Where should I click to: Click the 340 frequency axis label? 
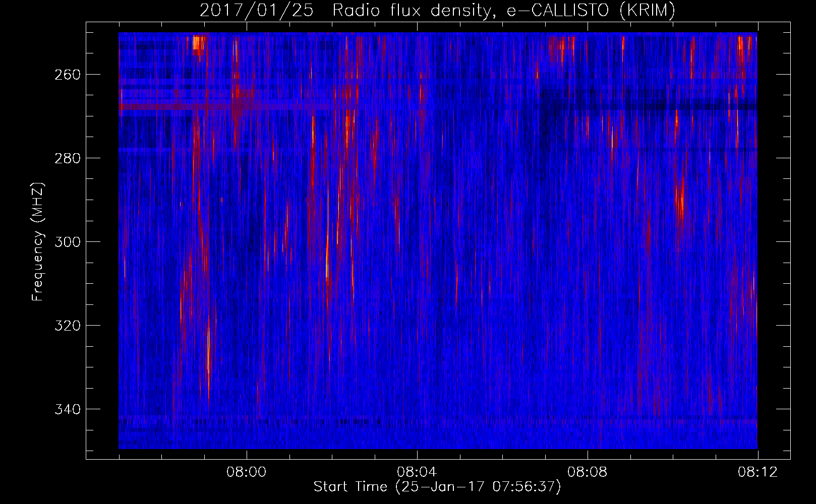pyautogui.click(x=67, y=409)
